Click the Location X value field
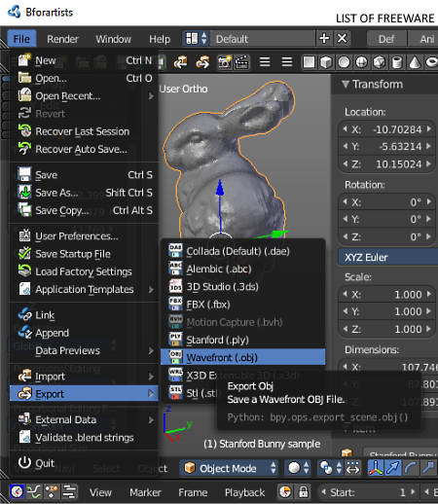 tap(386, 129)
